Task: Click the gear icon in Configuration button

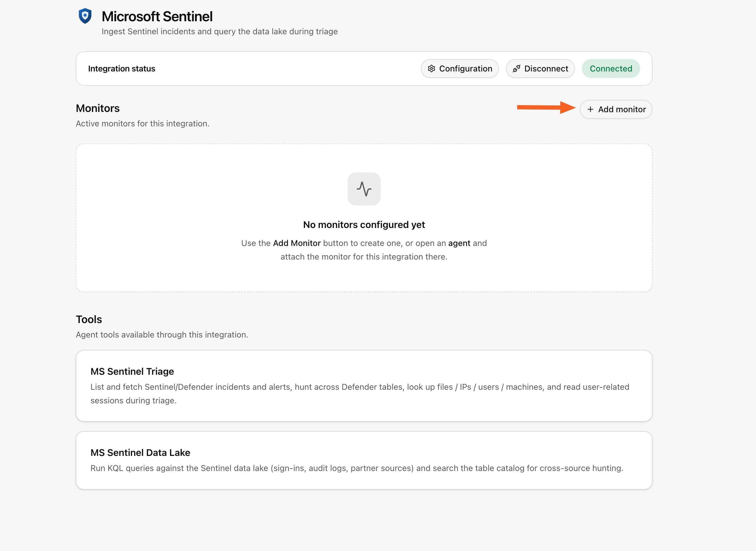Action: click(431, 69)
